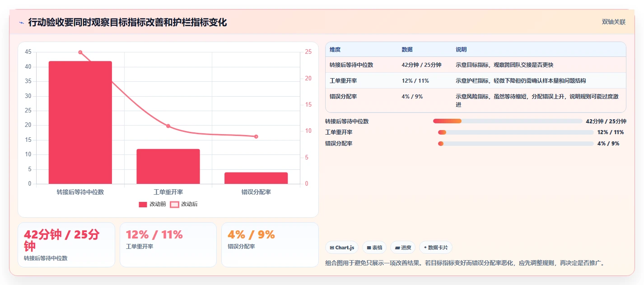Click the 工单重开率 progress bar

tap(516, 132)
